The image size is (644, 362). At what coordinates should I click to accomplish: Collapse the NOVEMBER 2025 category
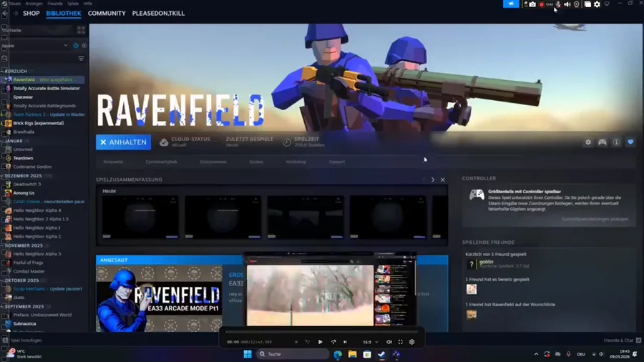pyautogui.click(x=24, y=245)
